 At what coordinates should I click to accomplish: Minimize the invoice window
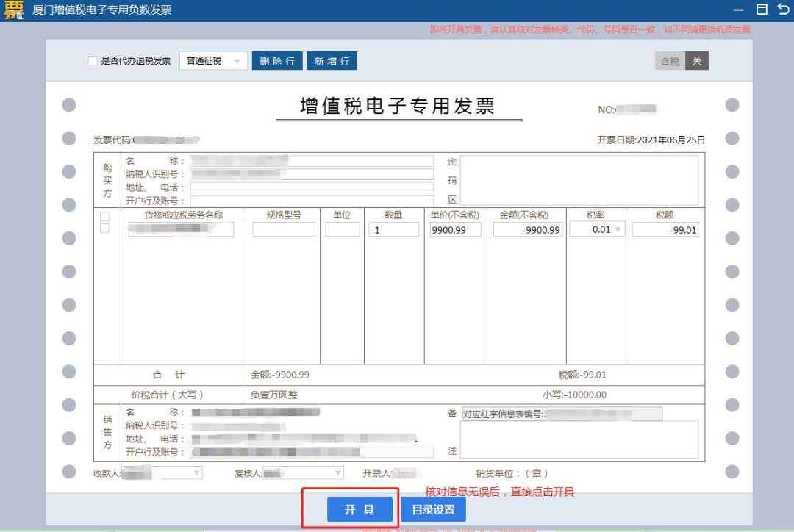pyautogui.click(x=739, y=10)
